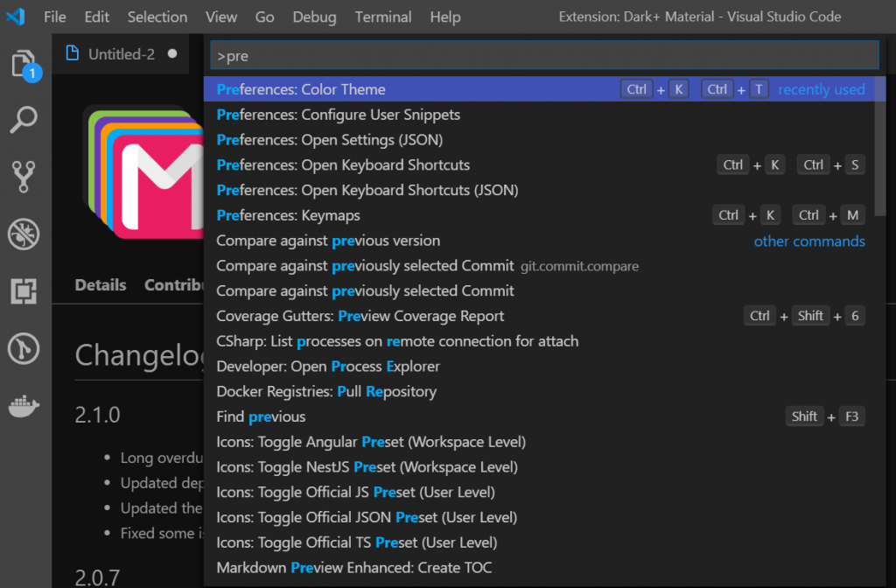Image resolution: width=896 pixels, height=588 pixels.
Task: Select the Search icon in the sidebar
Action: (24, 120)
